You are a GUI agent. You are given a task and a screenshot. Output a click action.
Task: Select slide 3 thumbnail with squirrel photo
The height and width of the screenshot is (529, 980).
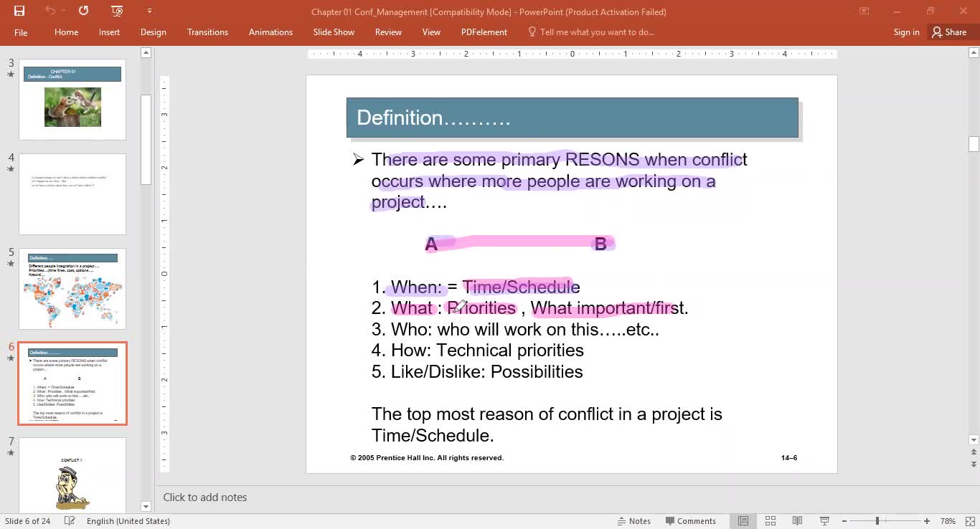coord(72,100)
